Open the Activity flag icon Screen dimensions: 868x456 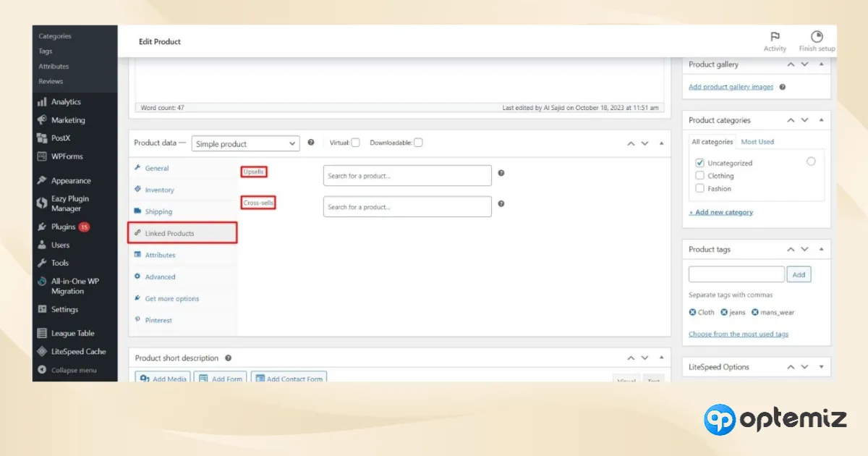click(775, 36)
